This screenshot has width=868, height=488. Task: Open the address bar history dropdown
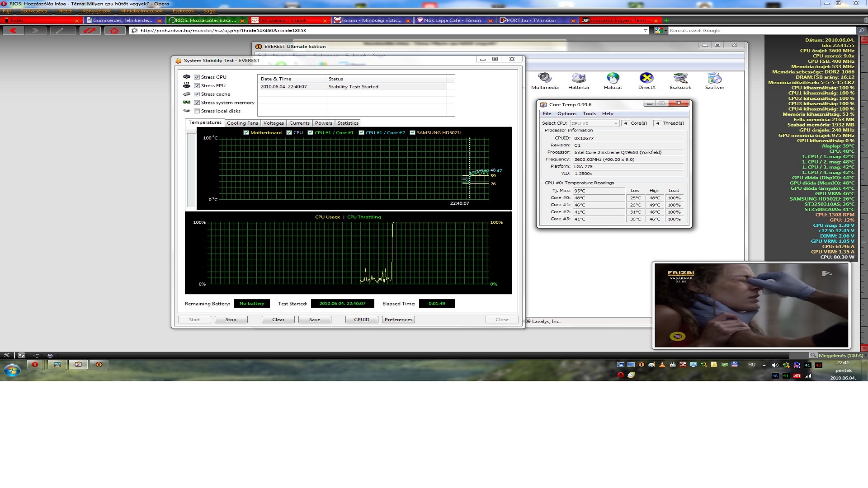coord(645,31)
